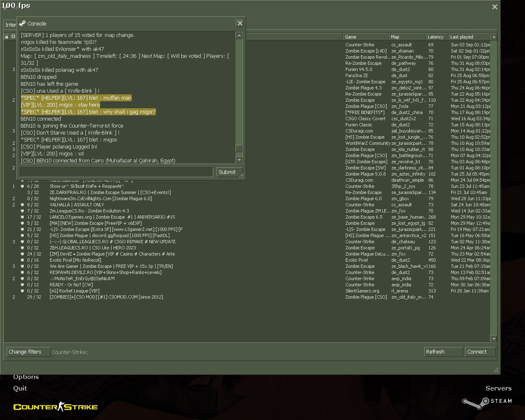Focus the console command input field

(x=116, y=172)
